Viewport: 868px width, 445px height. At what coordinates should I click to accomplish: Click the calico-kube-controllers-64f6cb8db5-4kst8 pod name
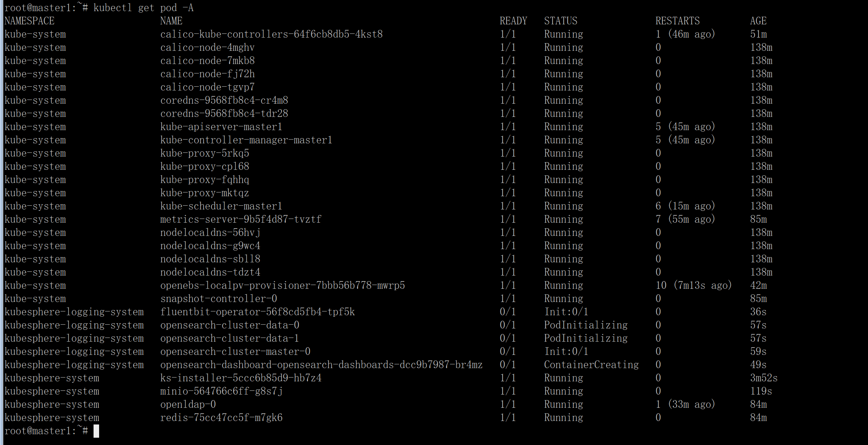point(271,34)
